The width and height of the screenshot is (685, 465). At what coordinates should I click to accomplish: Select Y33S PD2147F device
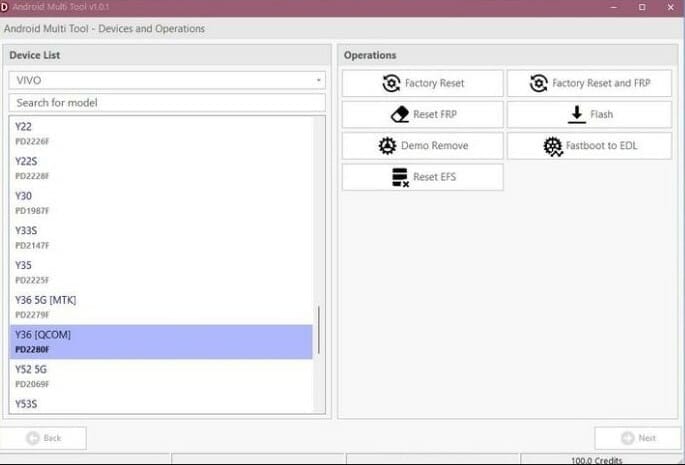(160, 237)
